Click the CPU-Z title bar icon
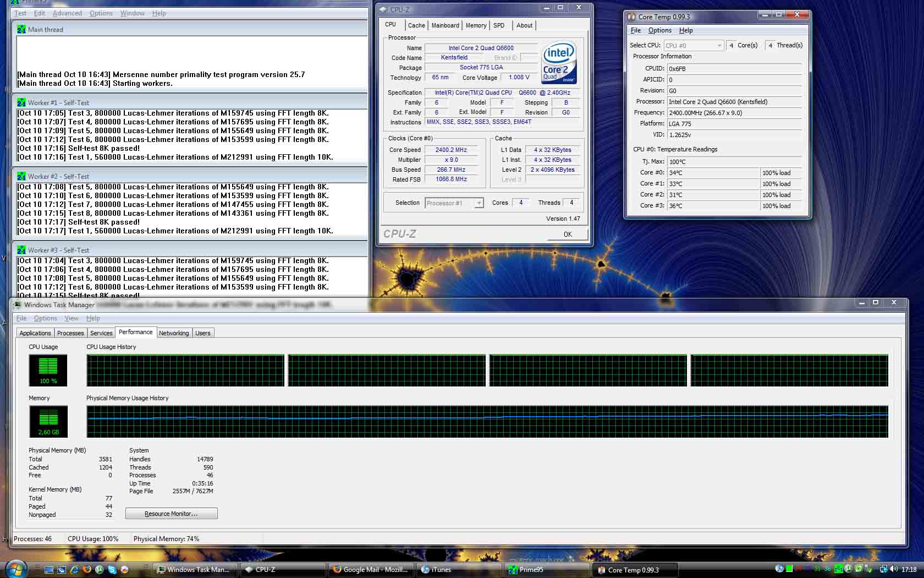This screenshot has height=578, width=924. click(x=383, y=9)
